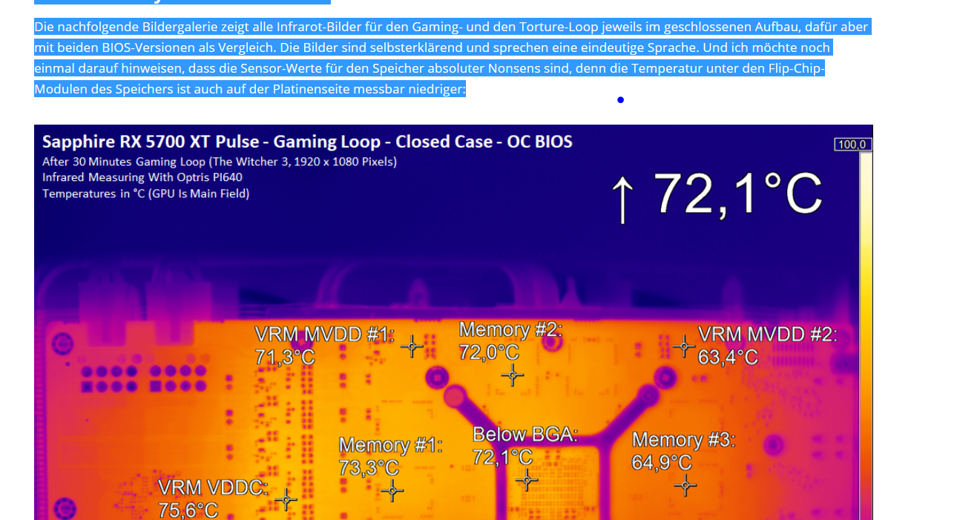
Task: Click the 'Infrared Measuring With Optris PI640' line
Action: pyautogui.click(x=142, y=177)
